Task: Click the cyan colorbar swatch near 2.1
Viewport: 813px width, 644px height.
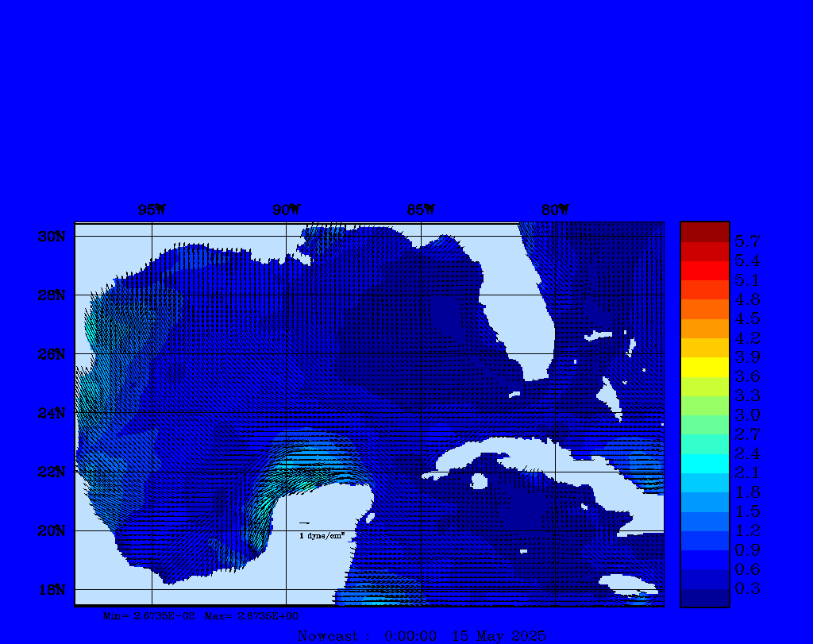Action: [704, 463]
